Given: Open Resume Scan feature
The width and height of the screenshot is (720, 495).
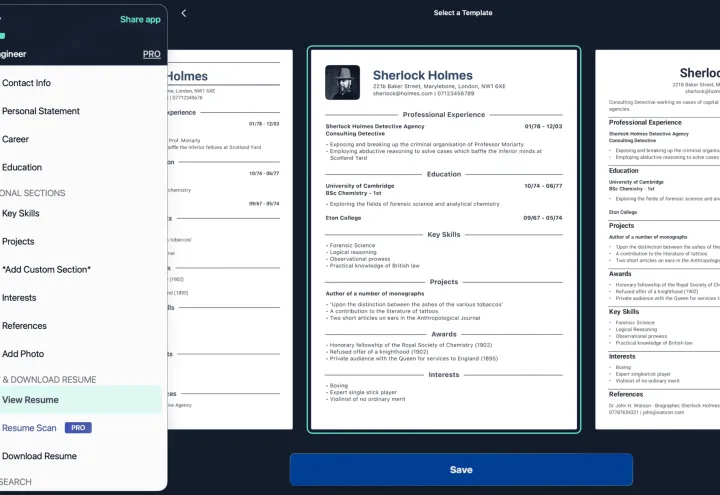Looking at the screenshot, I should tap(29, 428).
